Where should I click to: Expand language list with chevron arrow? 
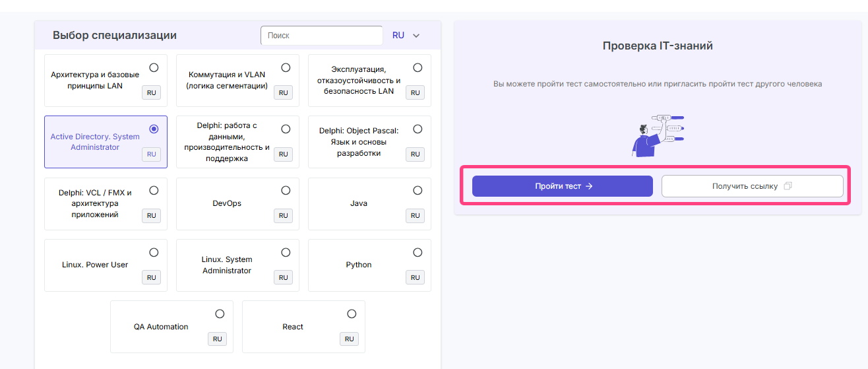[416, 36]
